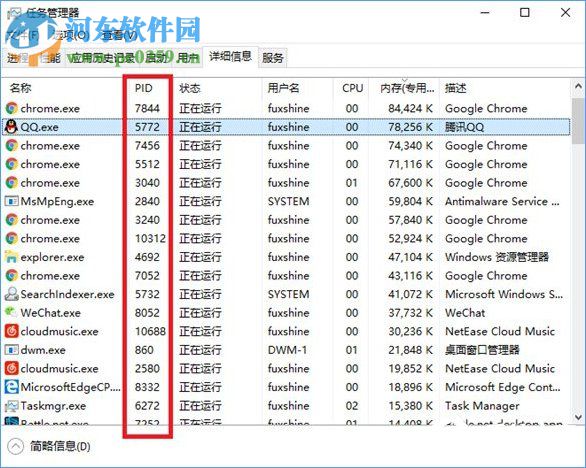
Task: Click PID value 5772
Action: (x=147, y=127)
